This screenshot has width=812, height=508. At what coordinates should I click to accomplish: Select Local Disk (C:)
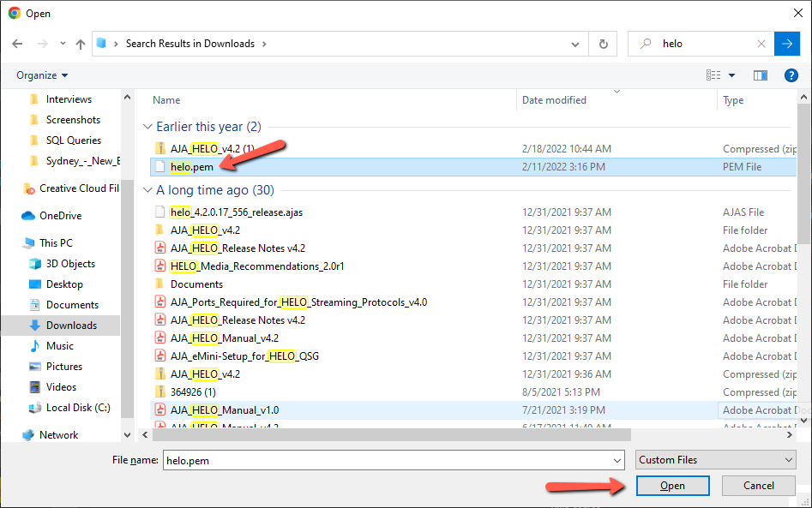click(78, 408)
